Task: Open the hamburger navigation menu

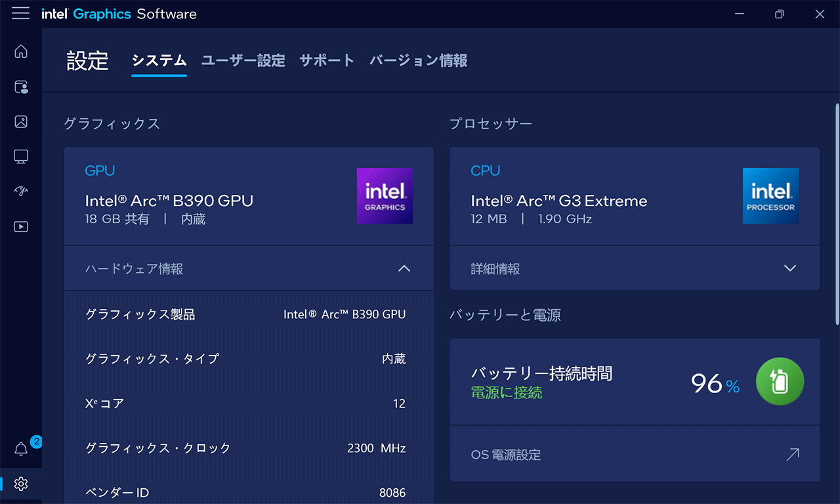Action: coord(20,14)
